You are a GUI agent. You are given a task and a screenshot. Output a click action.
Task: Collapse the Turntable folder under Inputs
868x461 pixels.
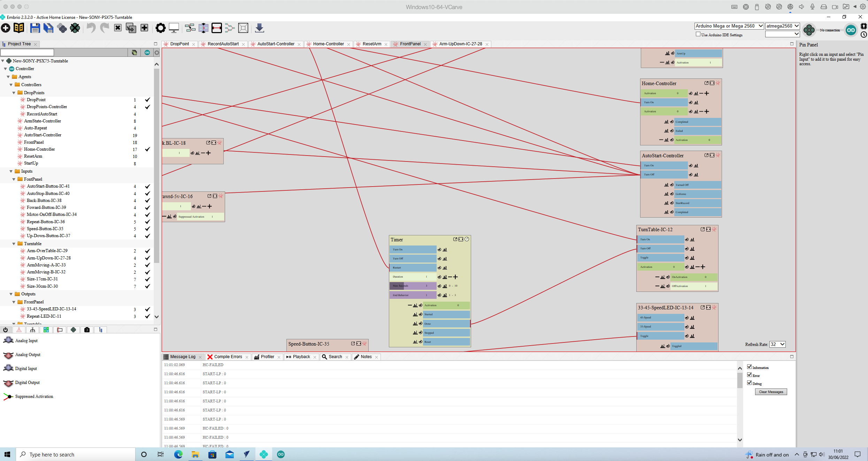14,244
